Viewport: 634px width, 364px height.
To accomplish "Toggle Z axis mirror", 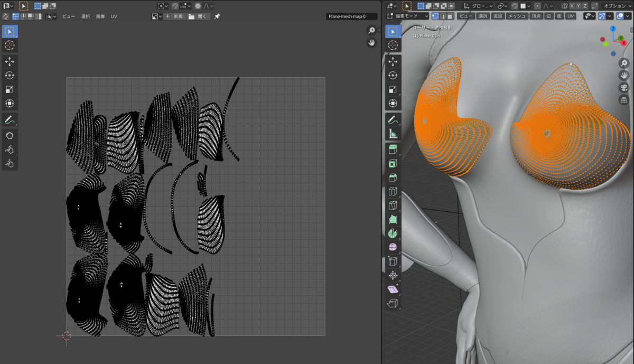I will click(x=586, y=6).
